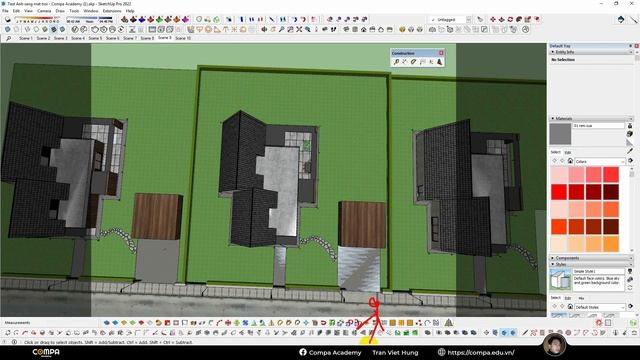Pick the light pink swatch in first row
The image size is (640, 360).
click(x=559, y=175)
